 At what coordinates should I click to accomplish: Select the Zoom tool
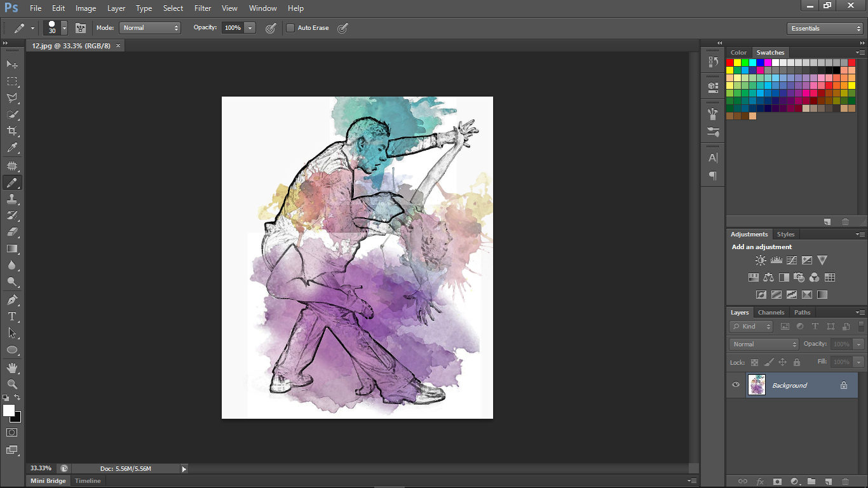(12, 384)
